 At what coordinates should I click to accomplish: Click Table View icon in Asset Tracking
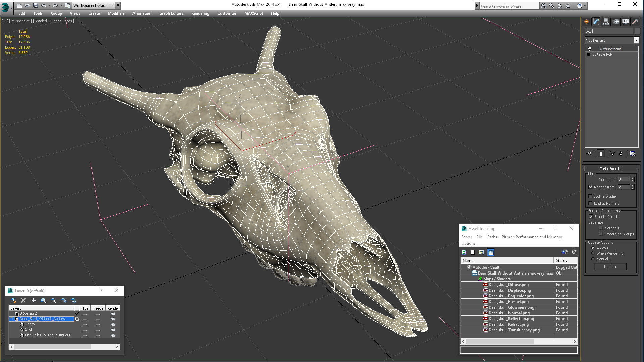(491, 252)
